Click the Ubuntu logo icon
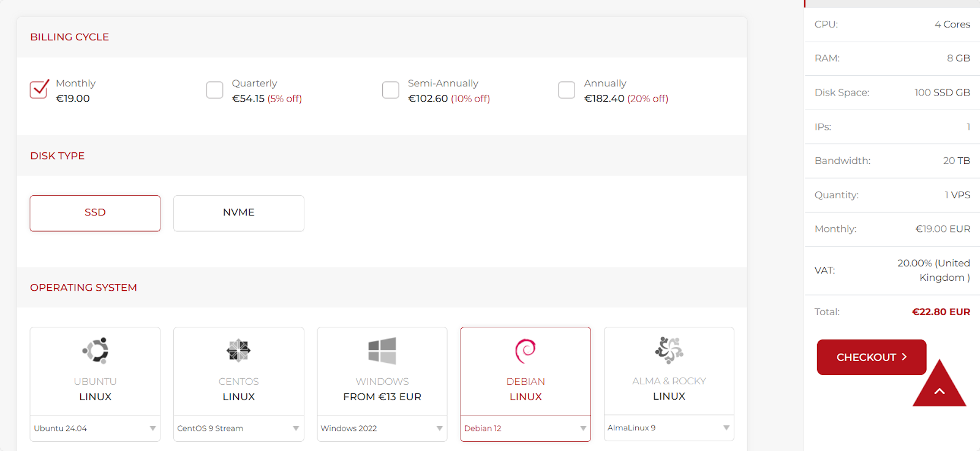 tap(96, 351)
